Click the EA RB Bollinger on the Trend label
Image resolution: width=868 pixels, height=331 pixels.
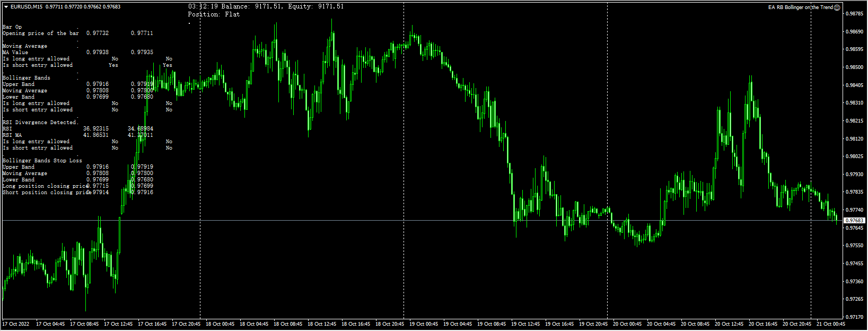pyautogui.click(x=801, y=7)
